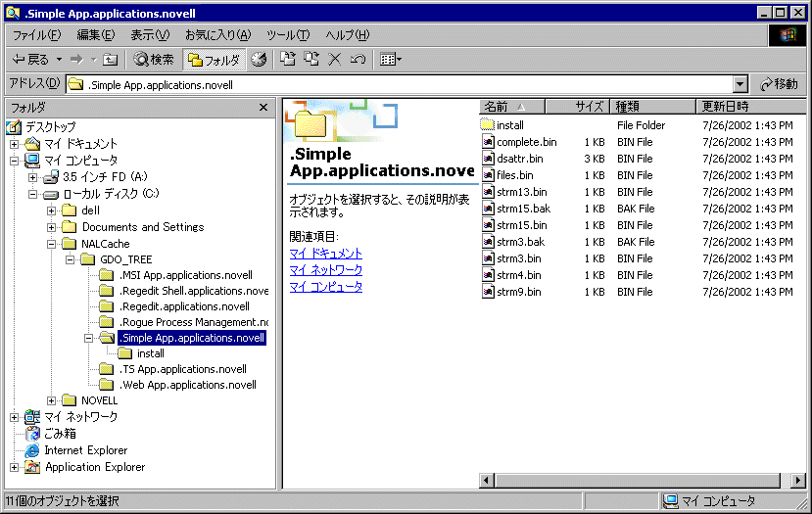
Task: Click the Copy To folder toolbar icon
Action: (311, 60)
